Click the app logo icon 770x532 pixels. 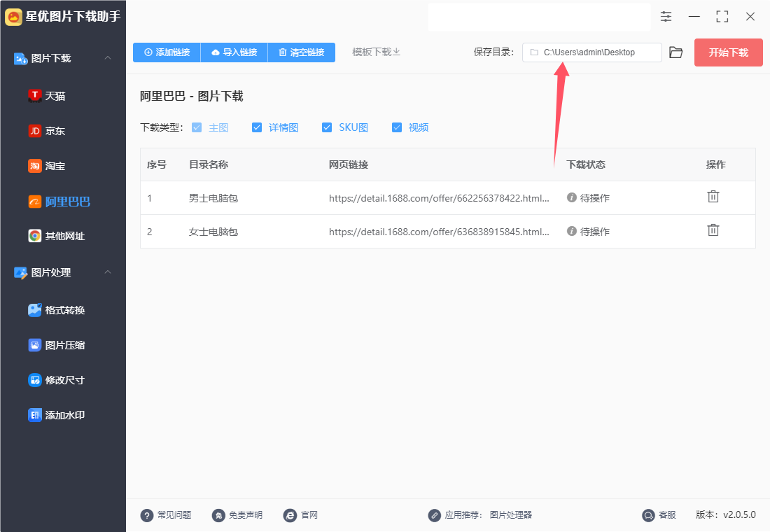pyautogui.click(x=13, y=17)
